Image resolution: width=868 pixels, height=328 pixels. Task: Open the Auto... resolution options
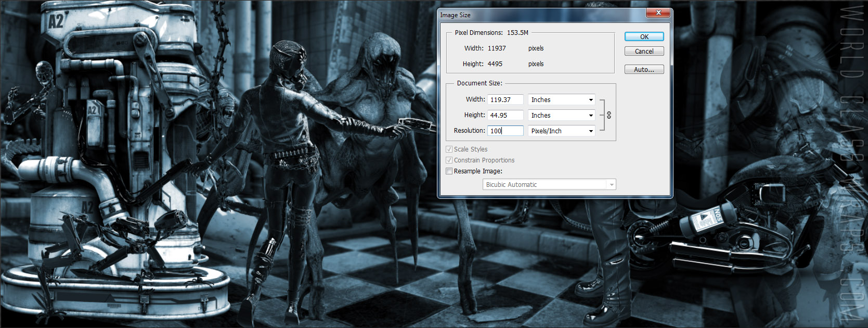[x=644, y=69]
